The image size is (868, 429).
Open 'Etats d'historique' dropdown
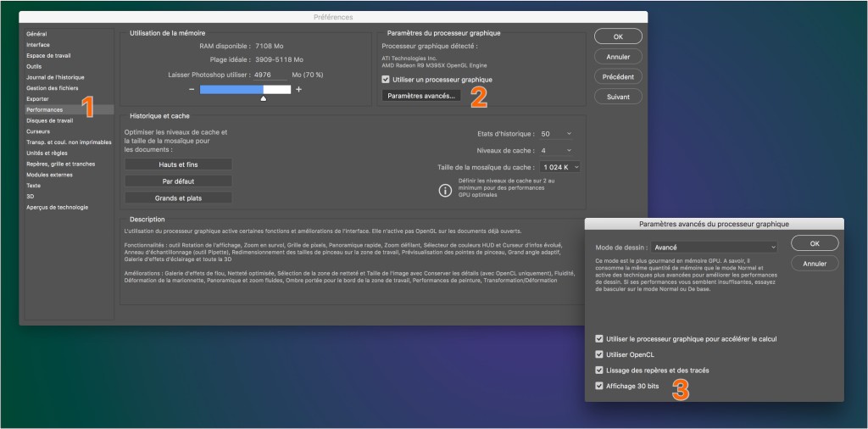point(556,134)
